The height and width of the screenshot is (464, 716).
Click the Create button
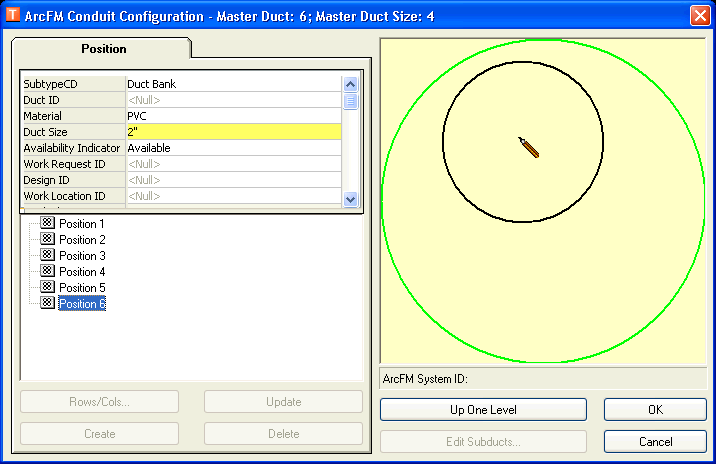tap(100, 434)
